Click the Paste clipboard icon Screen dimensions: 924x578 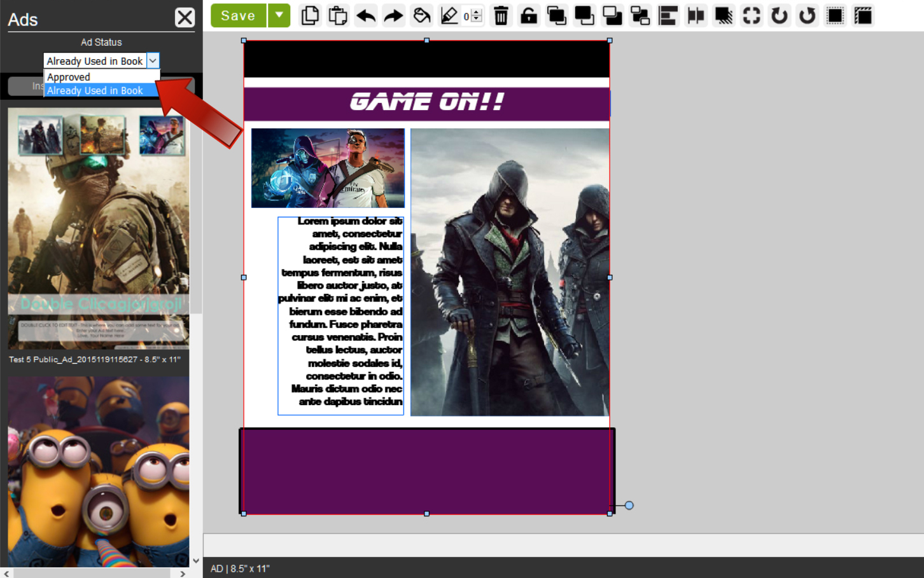coord(337,15)
